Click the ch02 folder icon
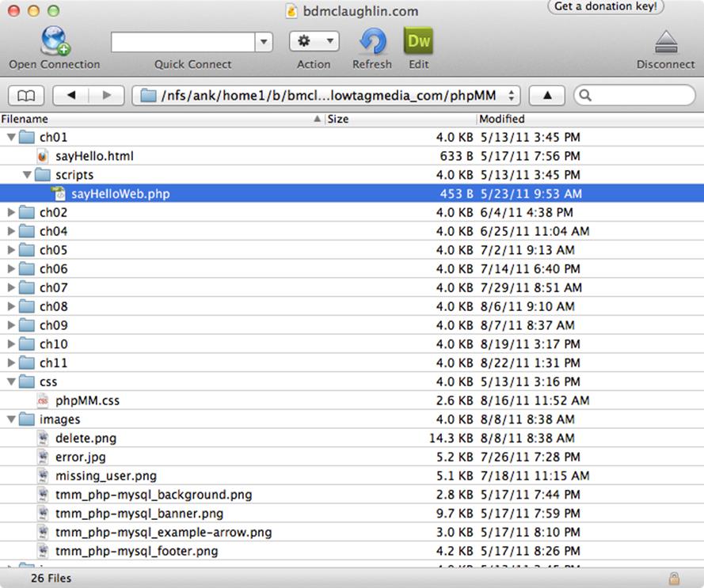This screenshot has height=588, width=704. pos(26,212)
